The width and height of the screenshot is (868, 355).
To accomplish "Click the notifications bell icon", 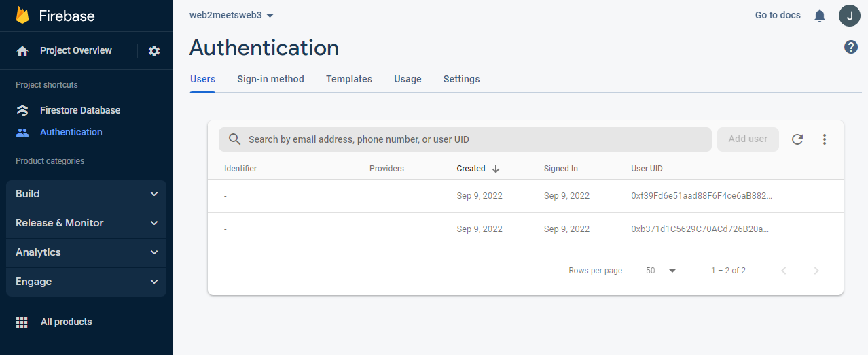I will click(x=820, y=16).
